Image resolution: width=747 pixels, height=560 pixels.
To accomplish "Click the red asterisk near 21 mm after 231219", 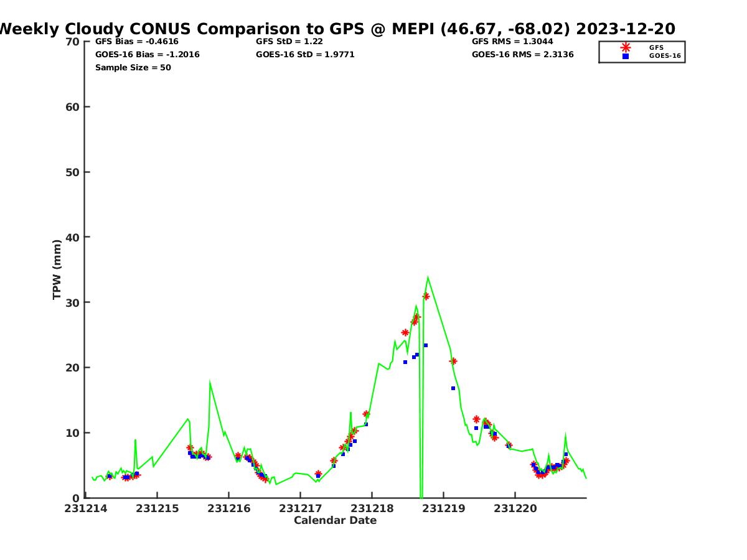I will tap(453, 361).
